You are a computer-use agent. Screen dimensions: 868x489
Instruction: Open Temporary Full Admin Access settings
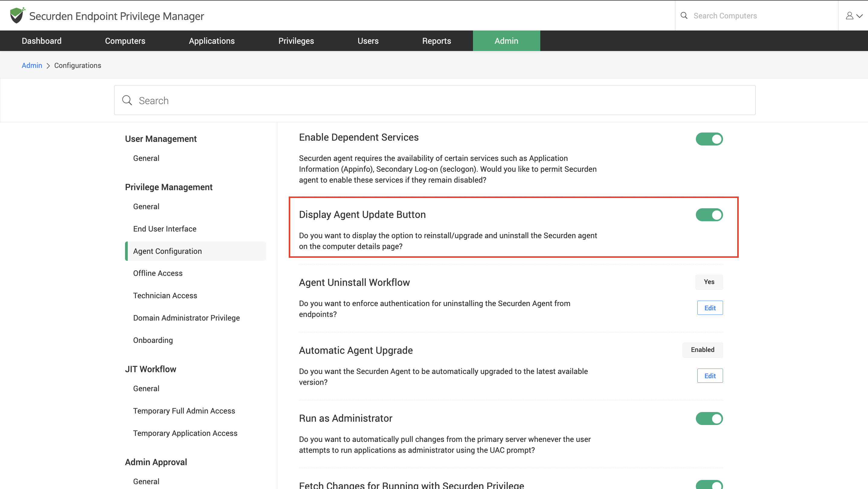(x=184, y=411)
